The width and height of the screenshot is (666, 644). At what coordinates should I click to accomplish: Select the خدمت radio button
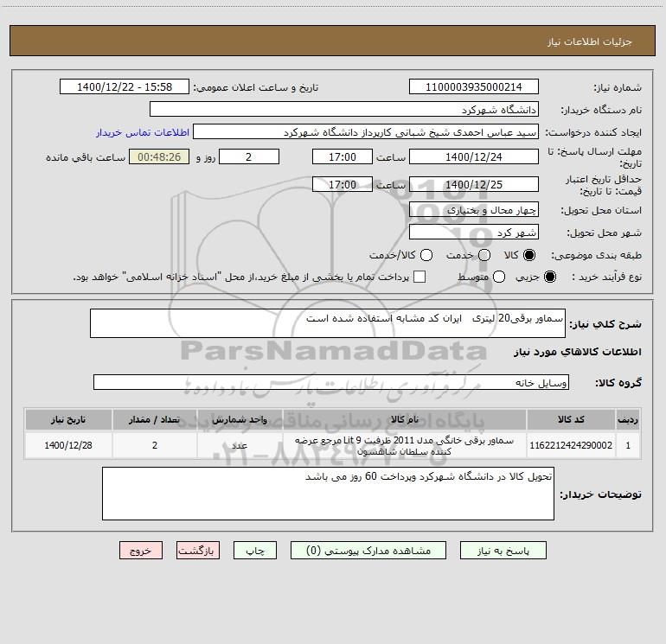(484, 255)
